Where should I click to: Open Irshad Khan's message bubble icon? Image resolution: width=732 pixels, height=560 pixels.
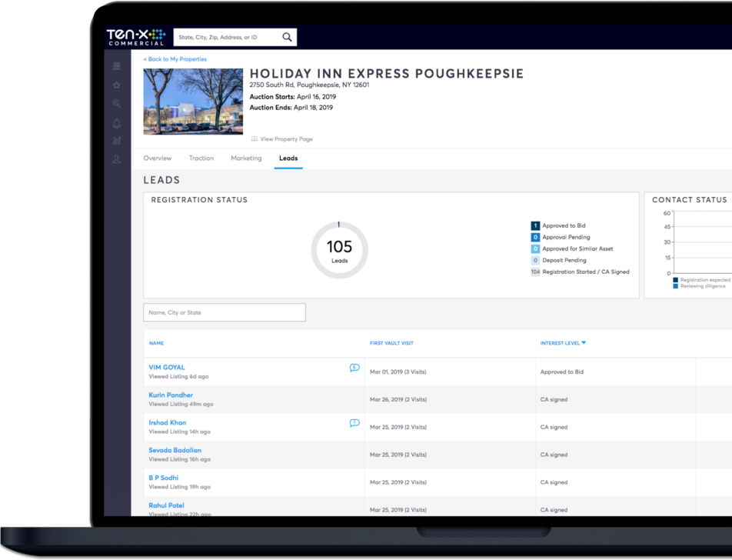[x=354, y=422]
